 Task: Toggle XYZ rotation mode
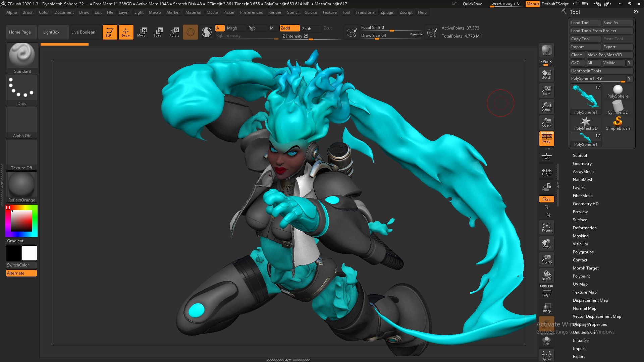click(x=546, y=199)
